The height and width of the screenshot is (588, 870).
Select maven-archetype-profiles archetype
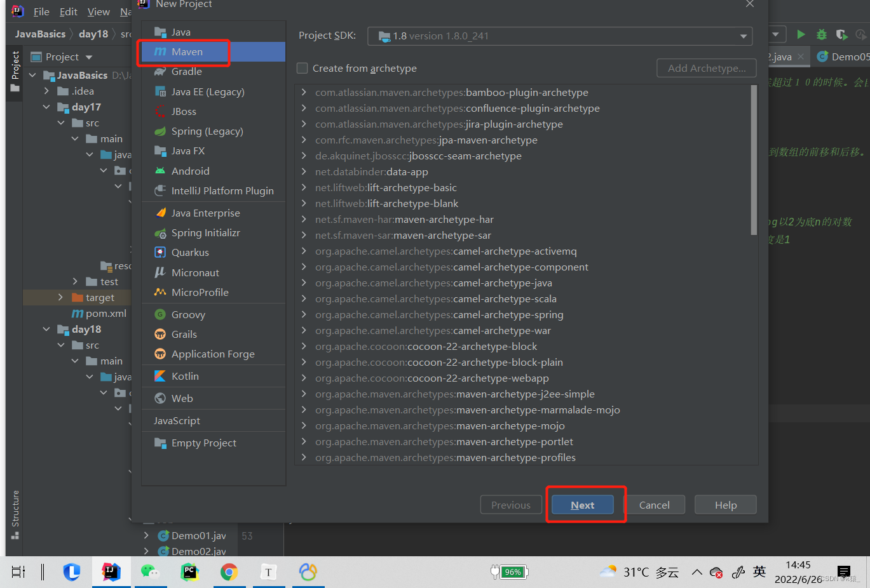pos(445,457)
